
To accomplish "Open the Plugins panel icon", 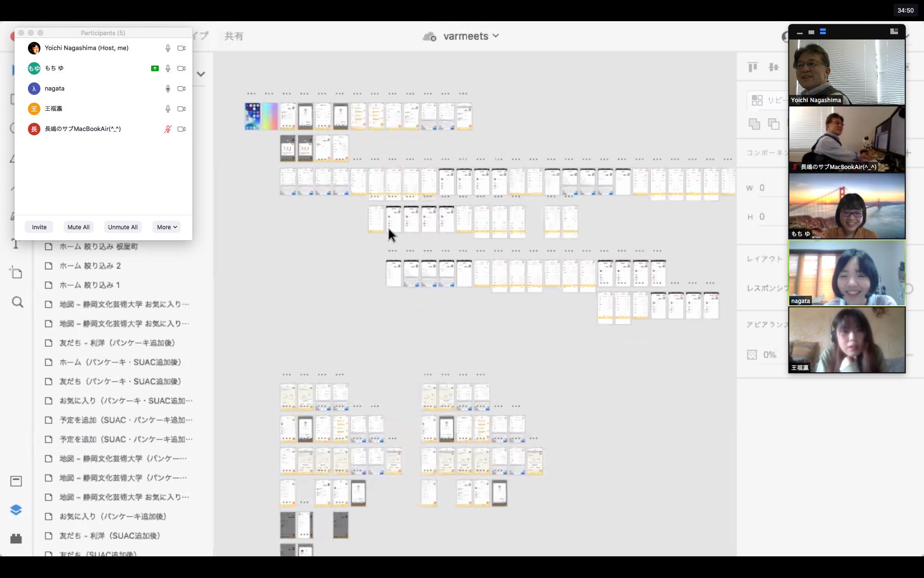I will 16,539.
